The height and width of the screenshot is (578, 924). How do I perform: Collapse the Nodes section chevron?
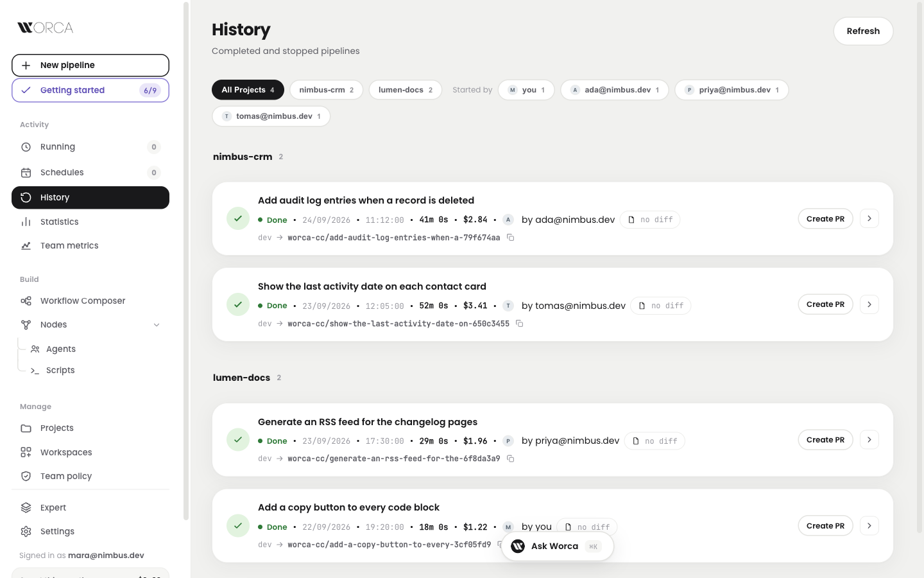pos(157,325)
